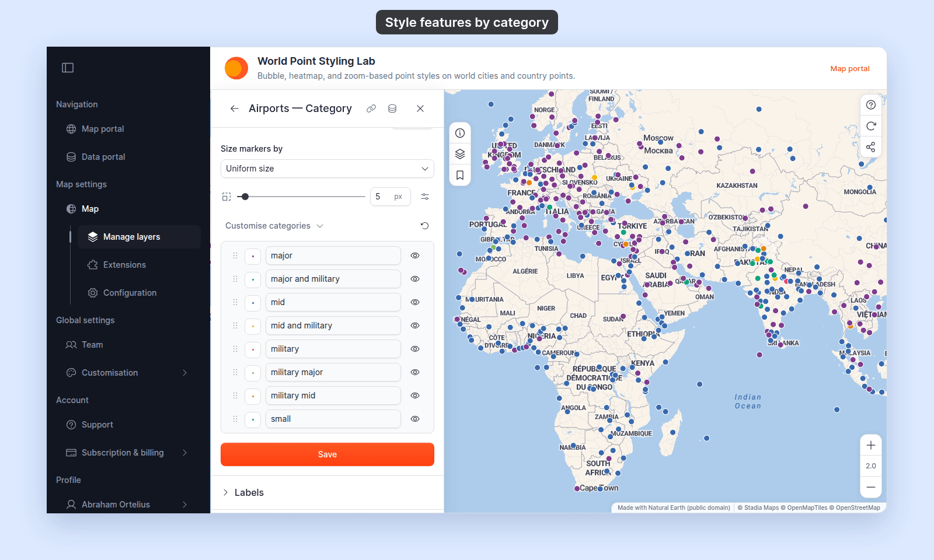
Task: Grab the drag handle for military row
Action: pos(235,349)
